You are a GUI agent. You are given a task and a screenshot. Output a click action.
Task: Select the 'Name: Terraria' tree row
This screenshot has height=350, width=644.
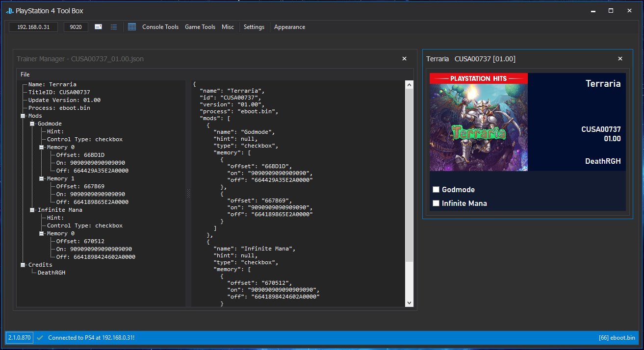[52, 84]
